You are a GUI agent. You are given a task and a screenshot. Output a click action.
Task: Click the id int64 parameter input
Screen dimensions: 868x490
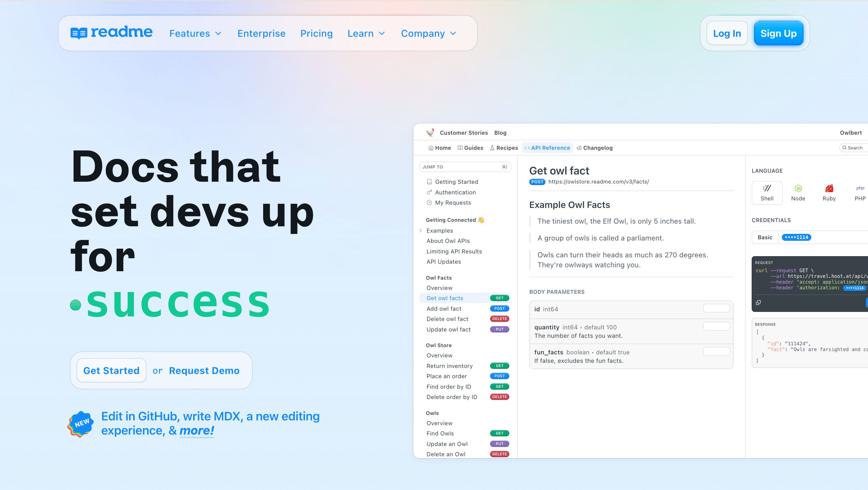pyautogui.click(x=716, y=308)
